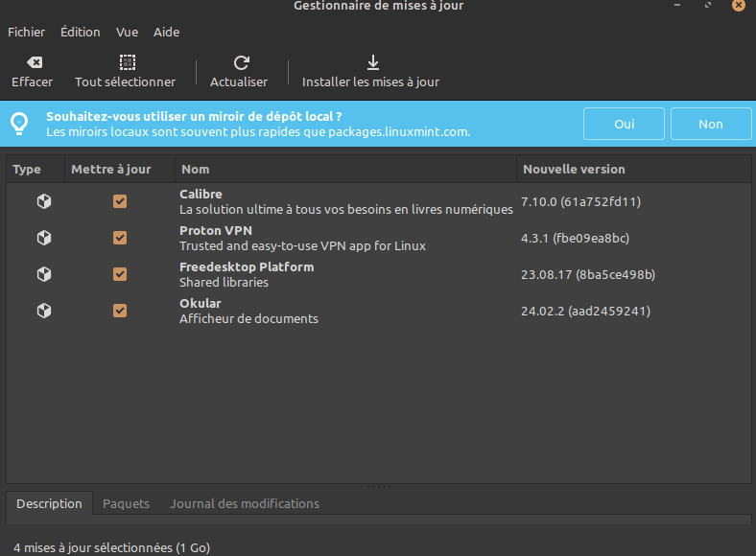Refresh updates with the Actualiser icon

[x=240, y=62]
